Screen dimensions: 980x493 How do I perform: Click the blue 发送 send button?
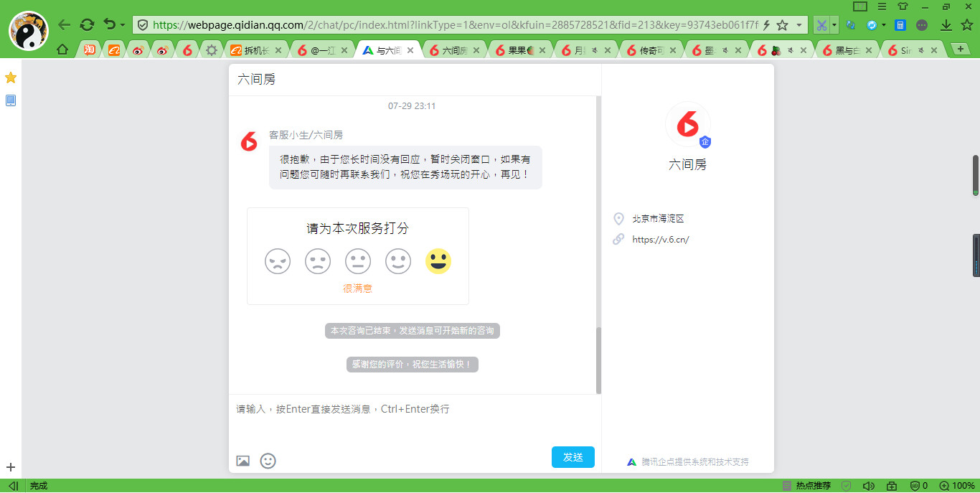pos(573,457)
